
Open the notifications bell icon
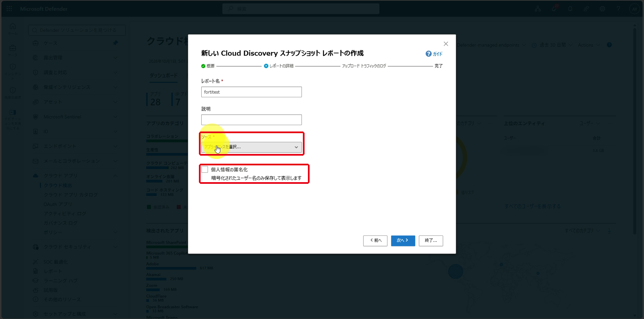(x=570, y=9)
